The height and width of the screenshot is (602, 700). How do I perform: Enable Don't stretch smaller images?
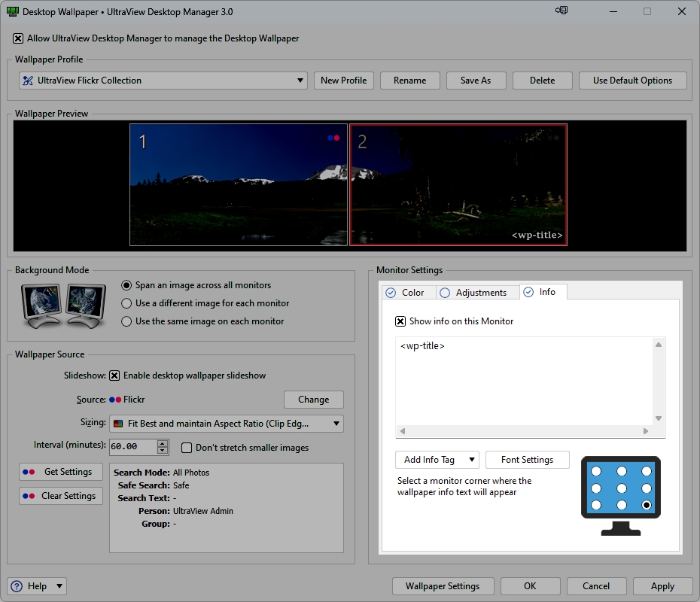coord(186,448)
